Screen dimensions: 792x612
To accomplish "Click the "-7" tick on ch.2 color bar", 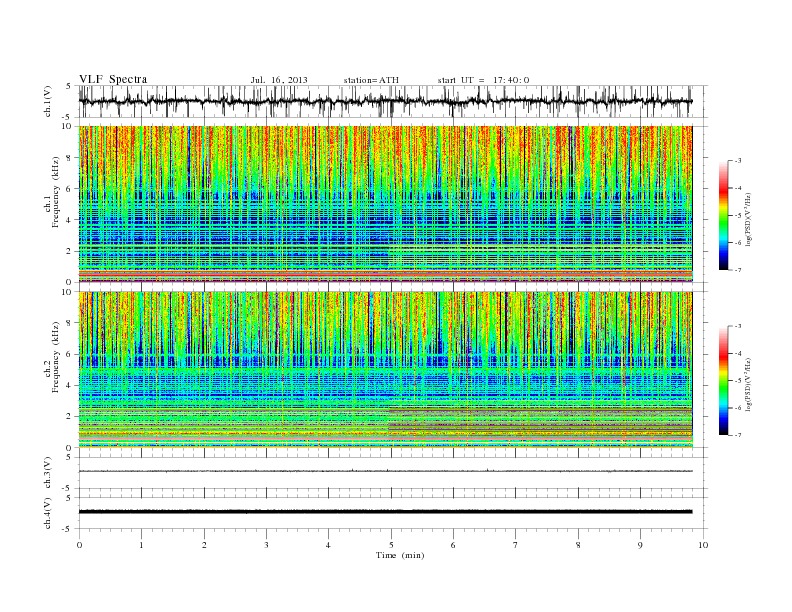I will coord(737,435).
